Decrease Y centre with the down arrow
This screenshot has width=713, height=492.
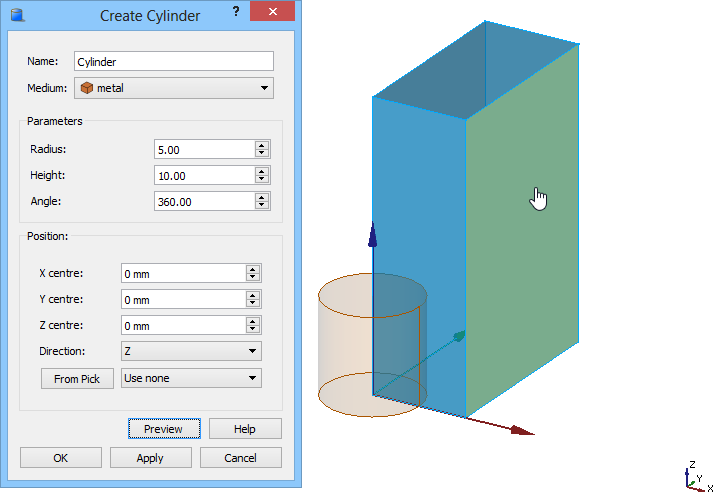(253, 303)
